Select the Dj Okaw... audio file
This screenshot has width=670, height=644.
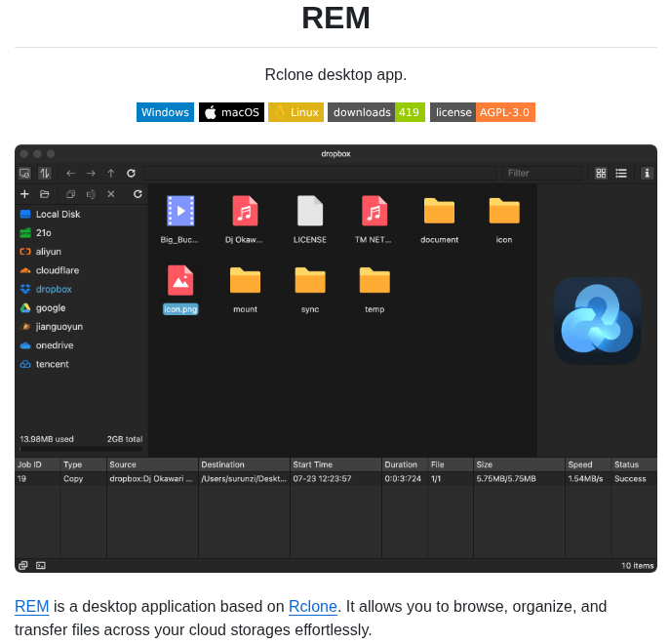pos(245,219)
